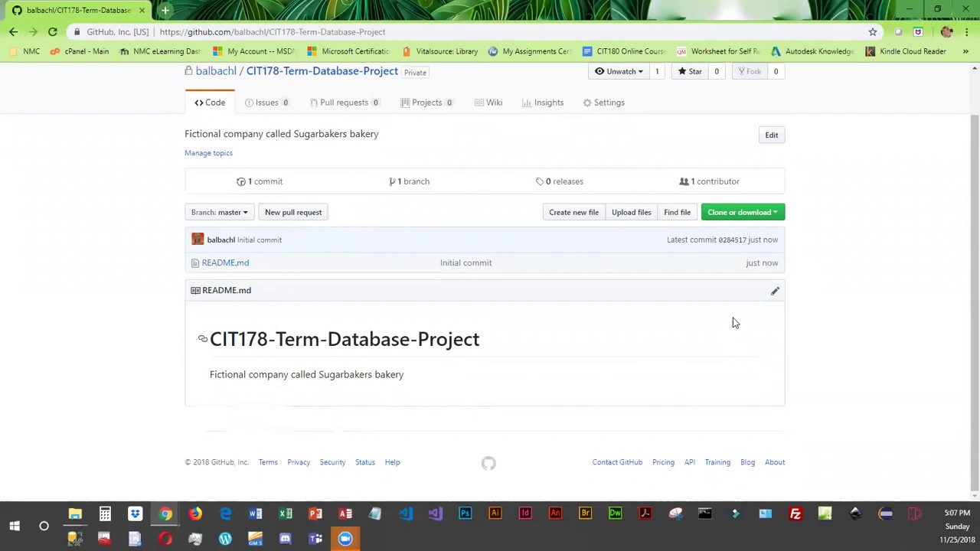
Task: Open a new browser tab
Action: [x=165, y=10]
